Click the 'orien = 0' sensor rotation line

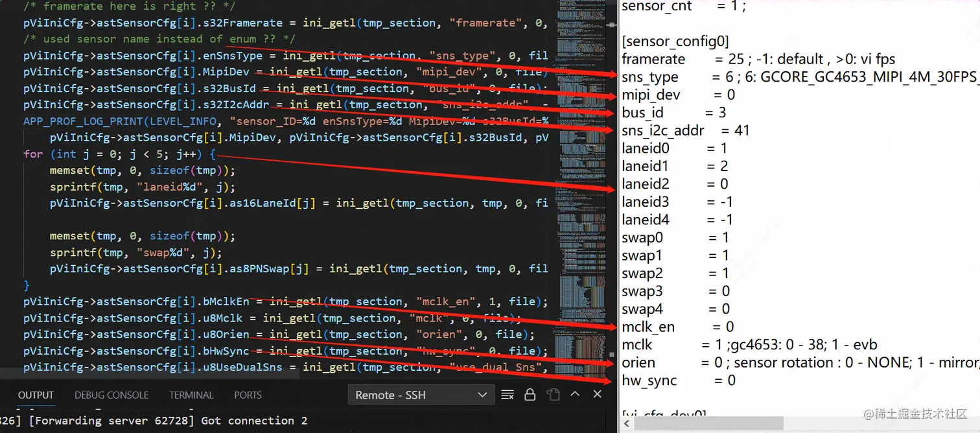pyautogui.click(x=799, y=362)
